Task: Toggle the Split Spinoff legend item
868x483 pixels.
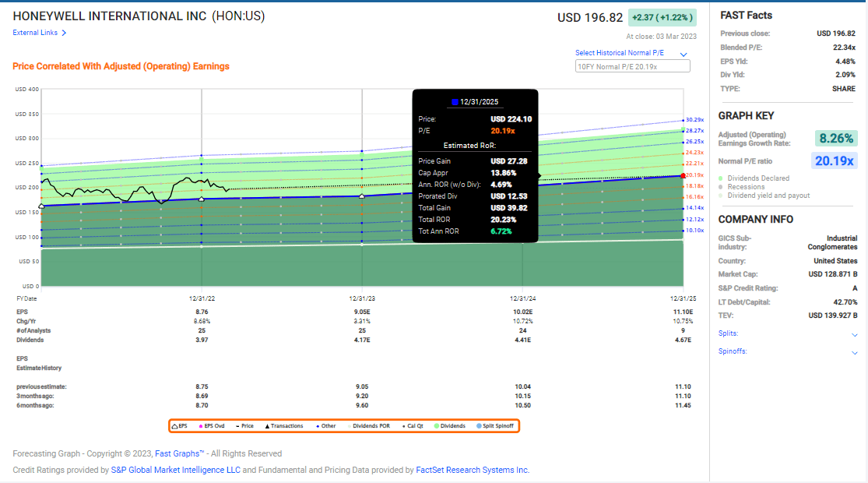Action: point(495,426)
